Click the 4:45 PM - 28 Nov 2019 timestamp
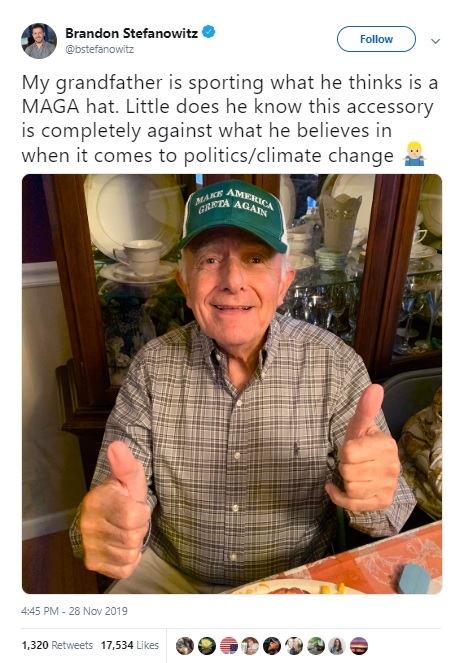 click(74, 611)
